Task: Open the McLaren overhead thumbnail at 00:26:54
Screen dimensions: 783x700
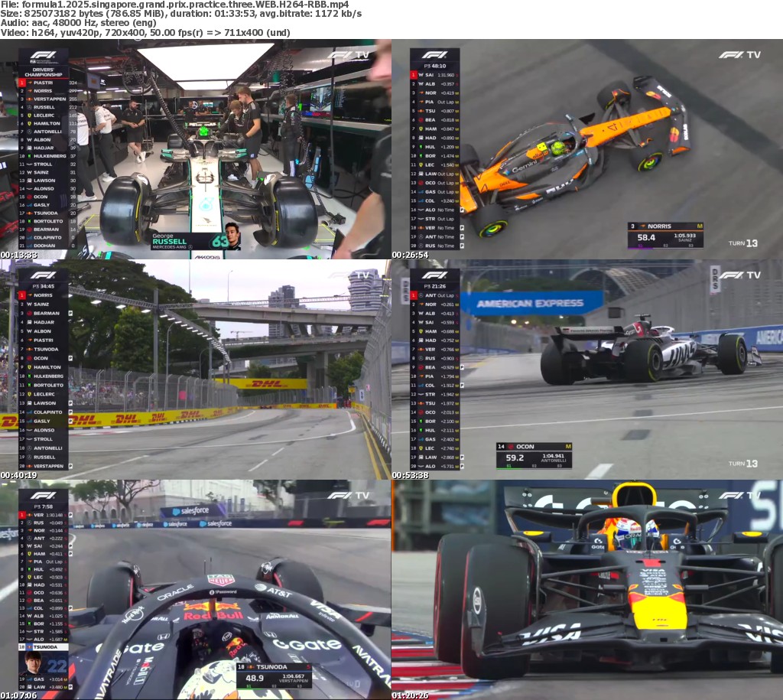Action: coord(587,149)
